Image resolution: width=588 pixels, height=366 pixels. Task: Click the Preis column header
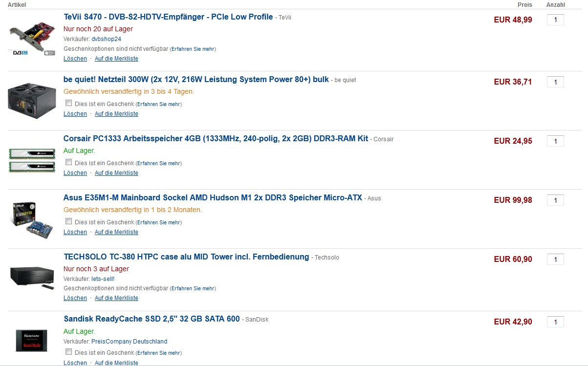click(x=525, y=5)
